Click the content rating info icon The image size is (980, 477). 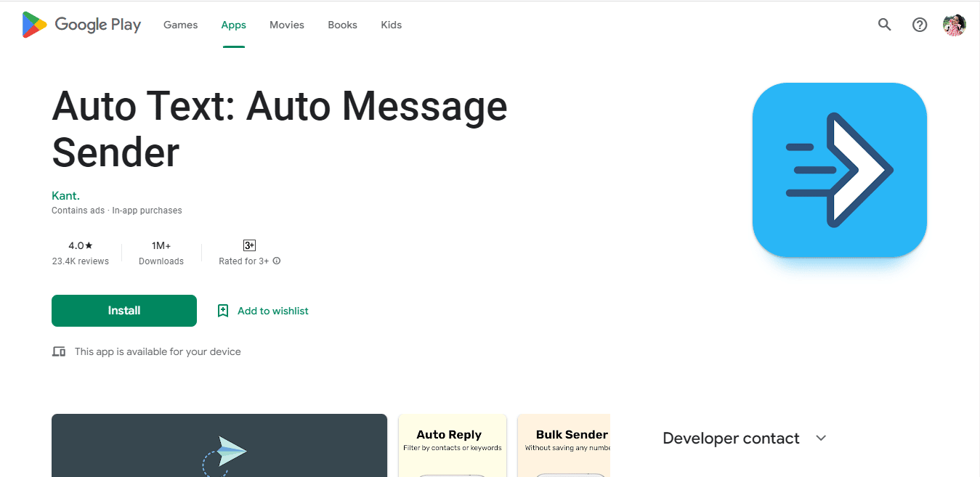pyautogui.click(x=277, y=261)
